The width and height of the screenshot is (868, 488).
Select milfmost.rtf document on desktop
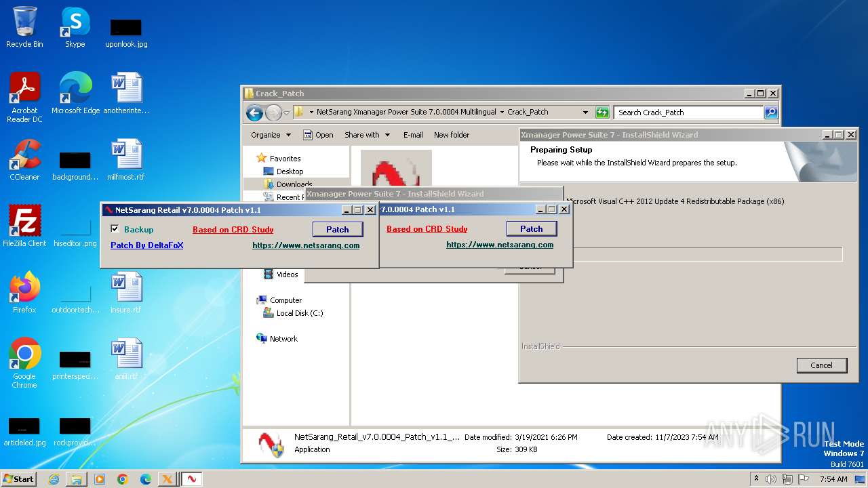(x=126, y=160)
